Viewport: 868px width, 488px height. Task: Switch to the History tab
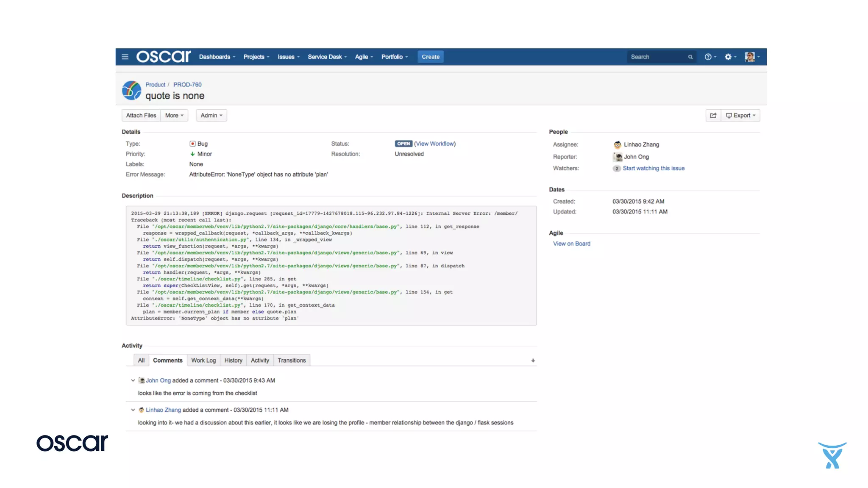pyautogui.click(x=233, y=360)
